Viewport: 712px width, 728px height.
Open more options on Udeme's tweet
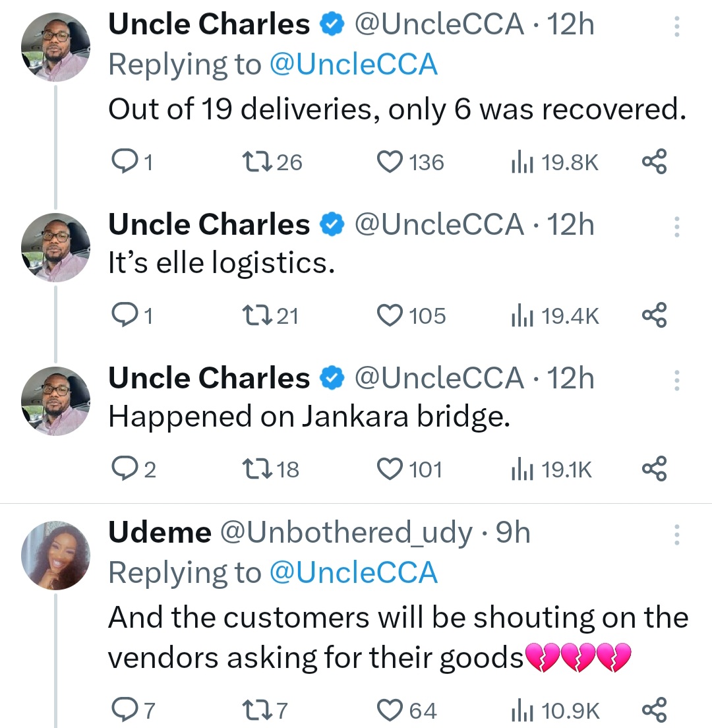[676, 534]
